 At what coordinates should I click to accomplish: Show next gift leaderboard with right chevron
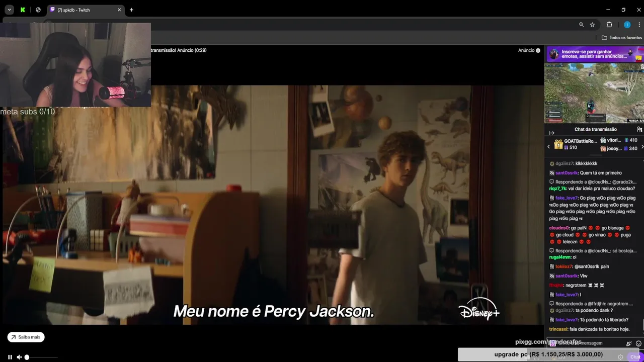[642, 146]
